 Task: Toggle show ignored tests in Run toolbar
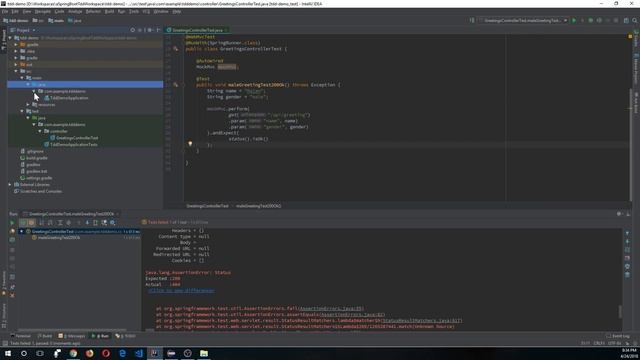point(31,223)
